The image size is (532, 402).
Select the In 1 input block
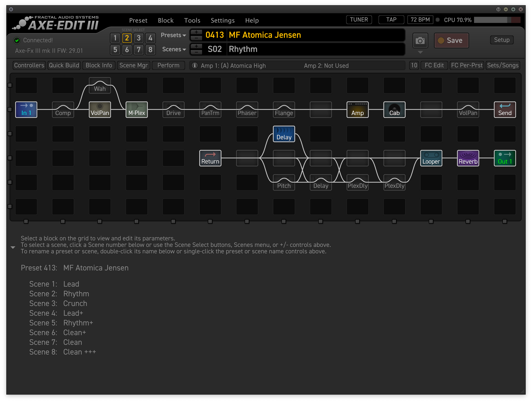pyautogui.click(x=26, y=110)
